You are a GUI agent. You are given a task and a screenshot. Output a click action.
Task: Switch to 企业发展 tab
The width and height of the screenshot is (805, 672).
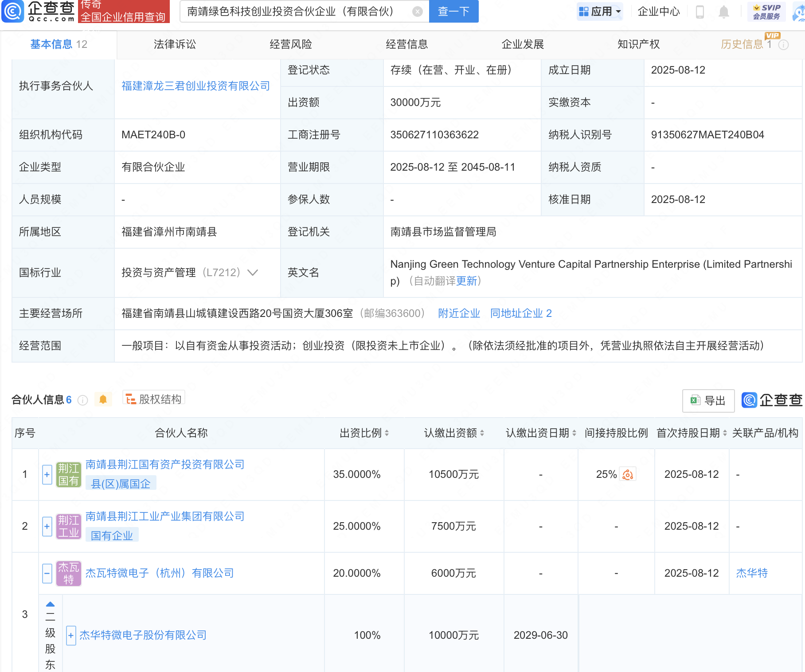523,44
